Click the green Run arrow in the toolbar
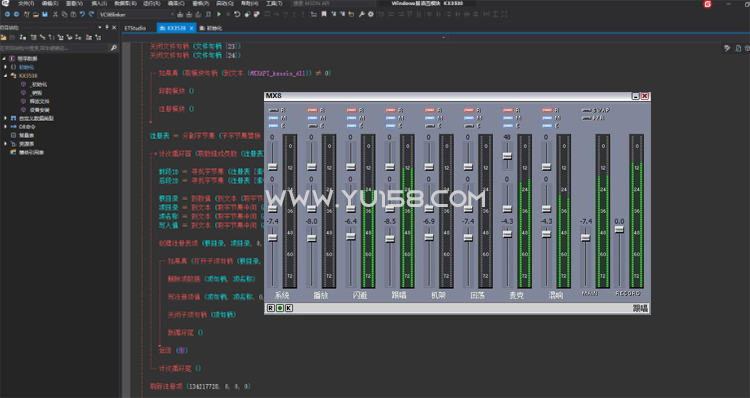The image size is (750, 398). [219, 14]
